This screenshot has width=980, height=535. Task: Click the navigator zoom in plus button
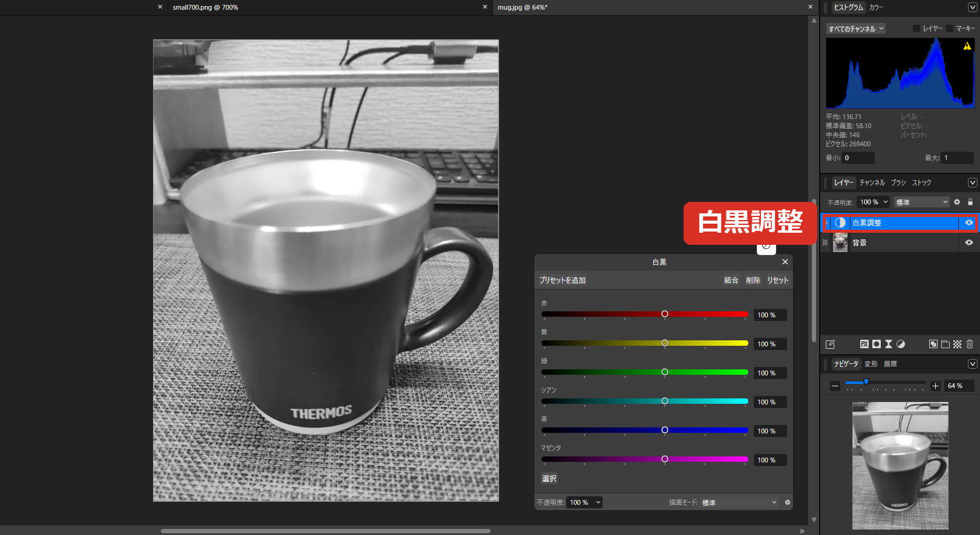[935, 386]
